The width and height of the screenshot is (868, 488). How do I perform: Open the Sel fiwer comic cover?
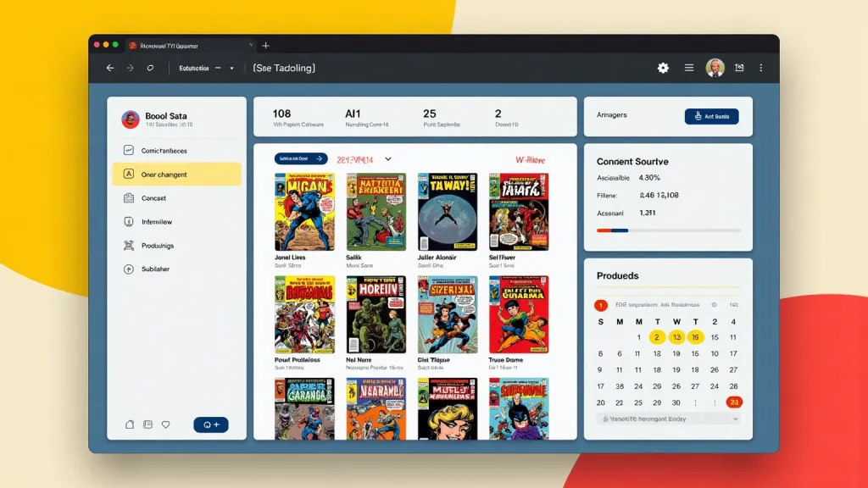click(519, 211)
